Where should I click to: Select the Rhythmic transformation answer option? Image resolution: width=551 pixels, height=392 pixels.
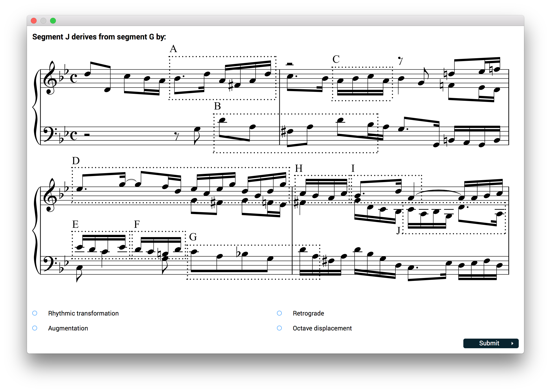tap(35, 313)
